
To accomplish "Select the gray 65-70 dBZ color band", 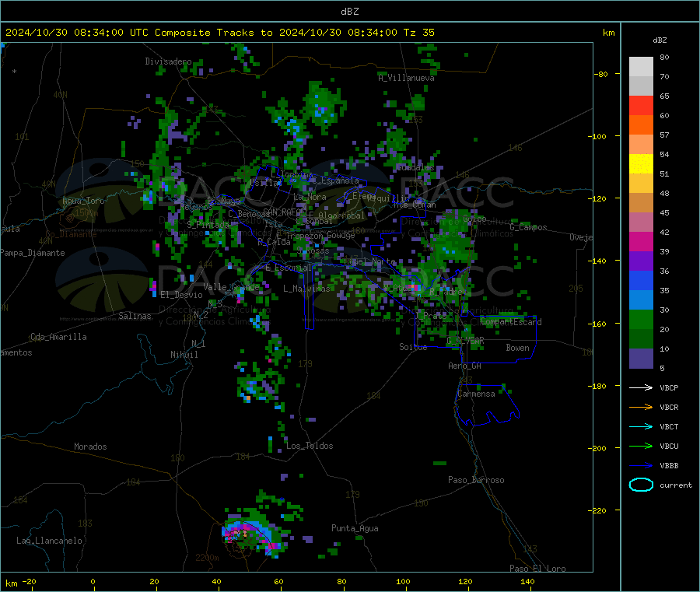I will coord(641,86).
